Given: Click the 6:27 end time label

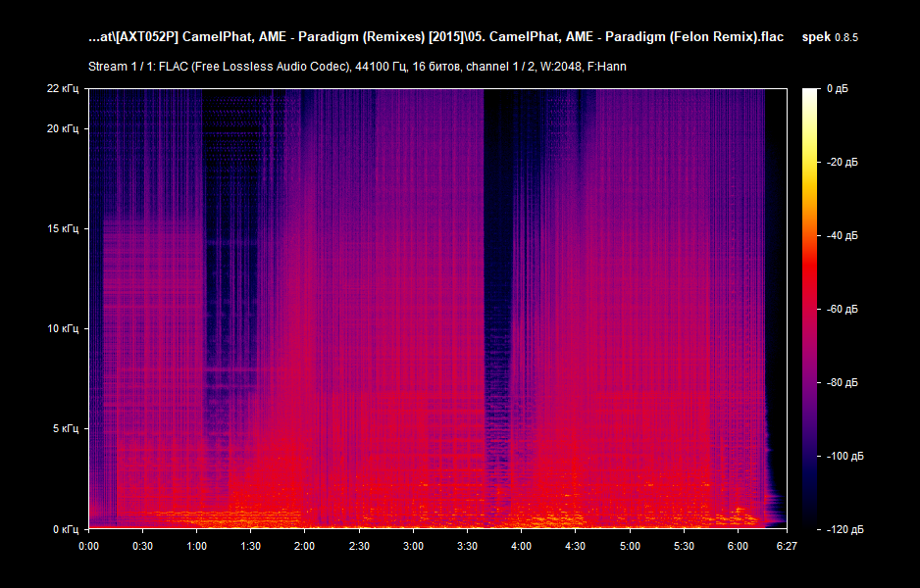Looking at the screenshot, I should 787,547.
